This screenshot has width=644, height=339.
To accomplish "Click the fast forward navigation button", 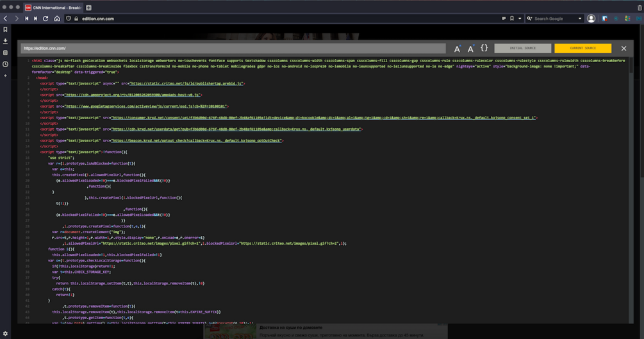I will point(36,19).
